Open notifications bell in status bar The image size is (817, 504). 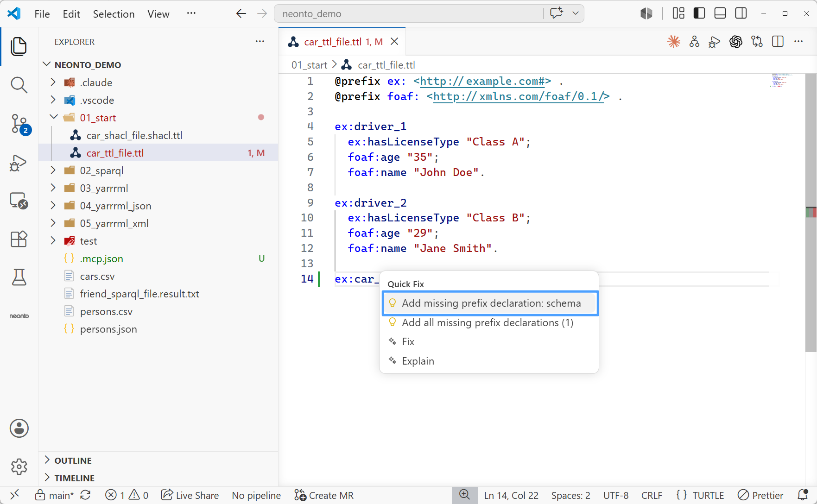[x=803, y=495]
